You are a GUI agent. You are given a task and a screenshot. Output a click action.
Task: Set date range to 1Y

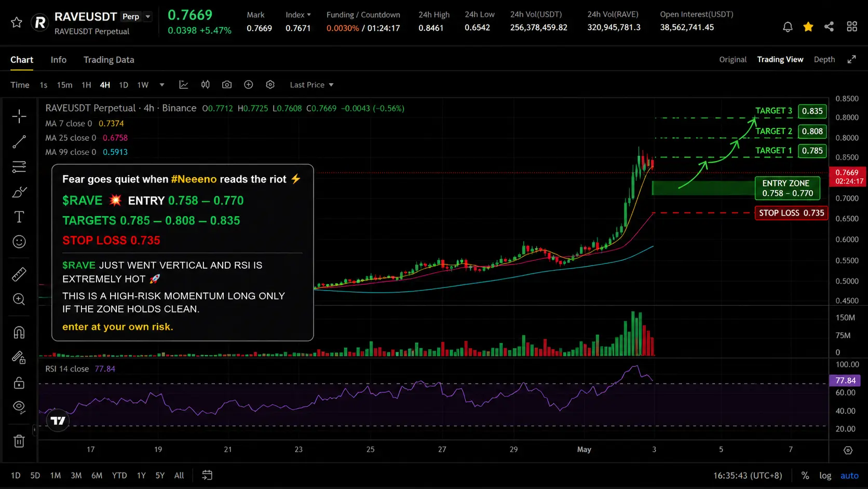click(141, 475)
